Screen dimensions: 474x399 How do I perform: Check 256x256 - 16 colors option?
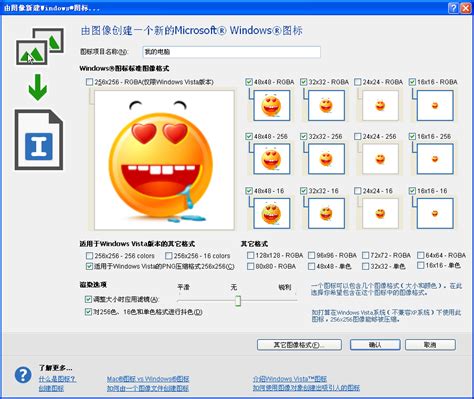tap(169, 256)
